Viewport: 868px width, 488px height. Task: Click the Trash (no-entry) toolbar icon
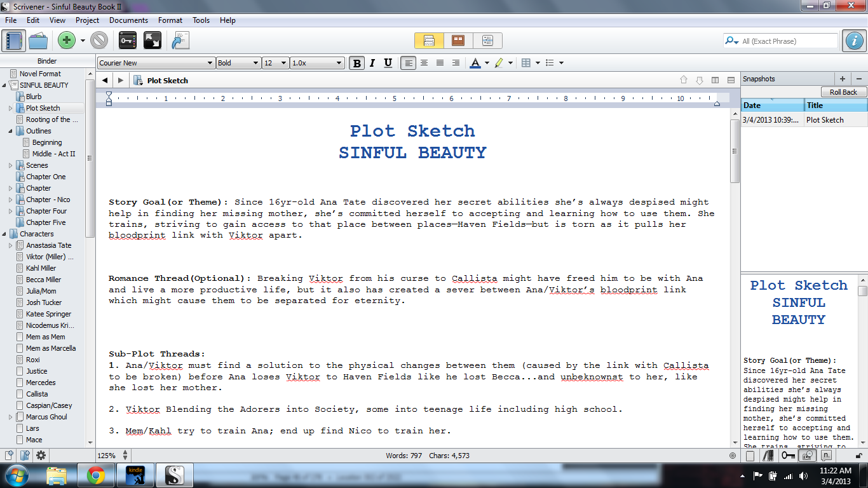[99, 41]
